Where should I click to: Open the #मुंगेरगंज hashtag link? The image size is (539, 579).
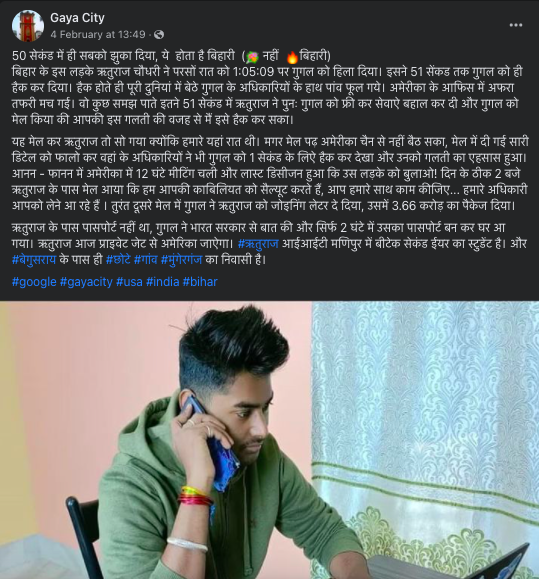181,260
